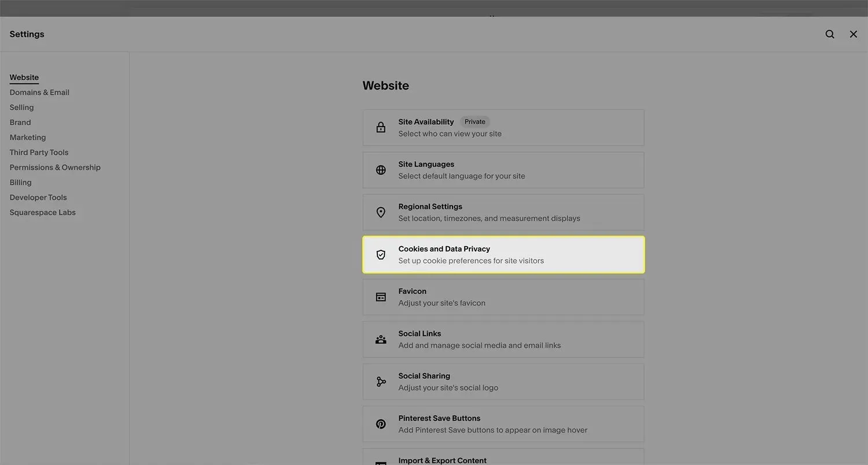Go to Billing settings
868x465 pixels.
click(x=20, y=183)
